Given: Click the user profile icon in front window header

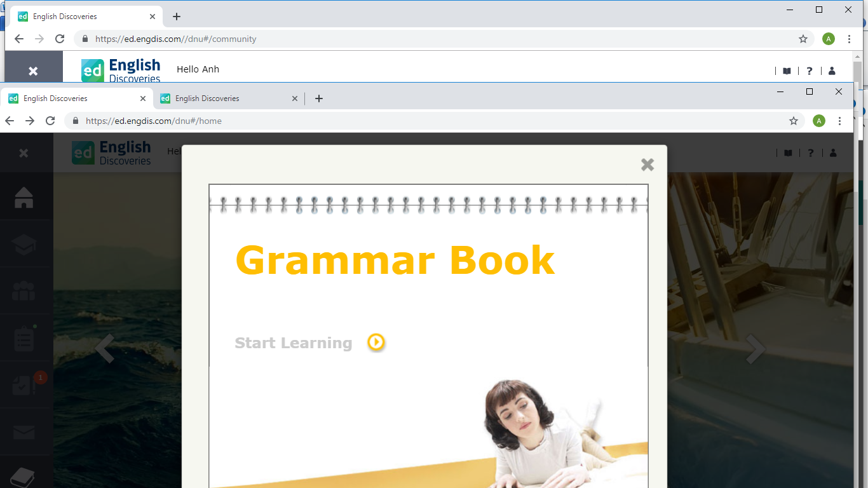Looking at the screenshot, I should [x=833, y=152].
